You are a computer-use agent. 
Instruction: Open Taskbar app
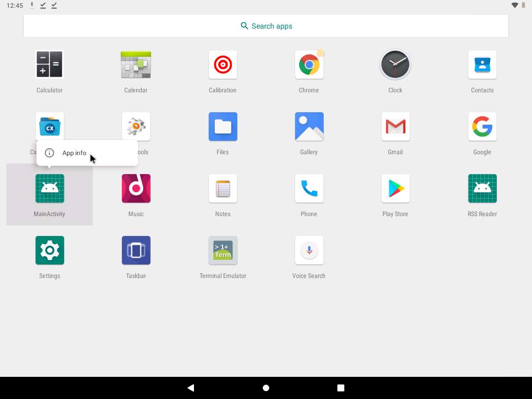tap(136, 250)
